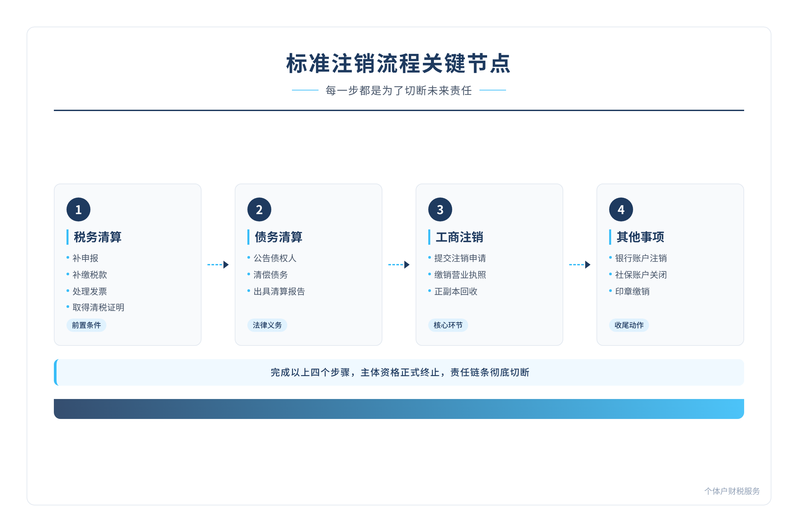Click the arrow between 债务清算 and 工商注销
Viewport: 798px width, 532px height.
pos(399,265)
